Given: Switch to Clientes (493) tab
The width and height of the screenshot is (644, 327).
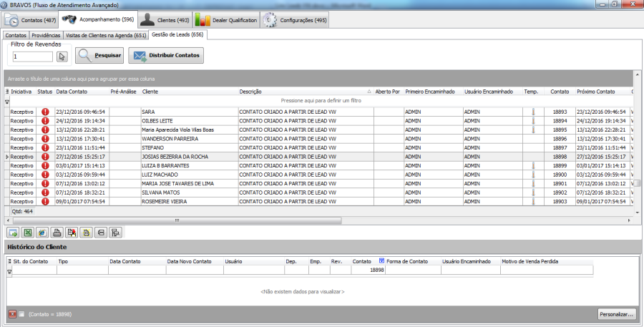Looking at the screenshot, I should (x=165, y=20).
